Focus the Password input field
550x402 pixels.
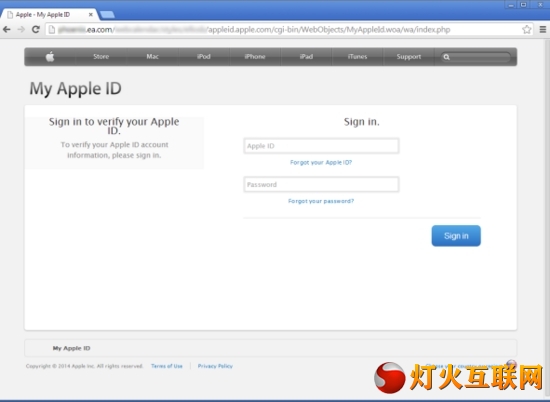(321, 185)
